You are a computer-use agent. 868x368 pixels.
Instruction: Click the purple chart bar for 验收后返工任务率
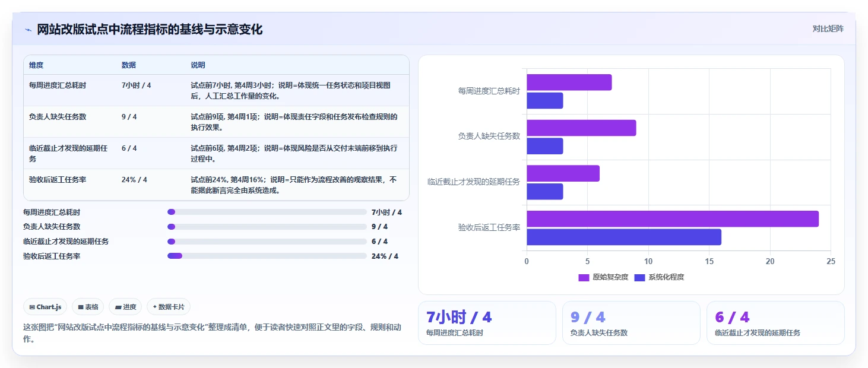(x=673, y=219)
